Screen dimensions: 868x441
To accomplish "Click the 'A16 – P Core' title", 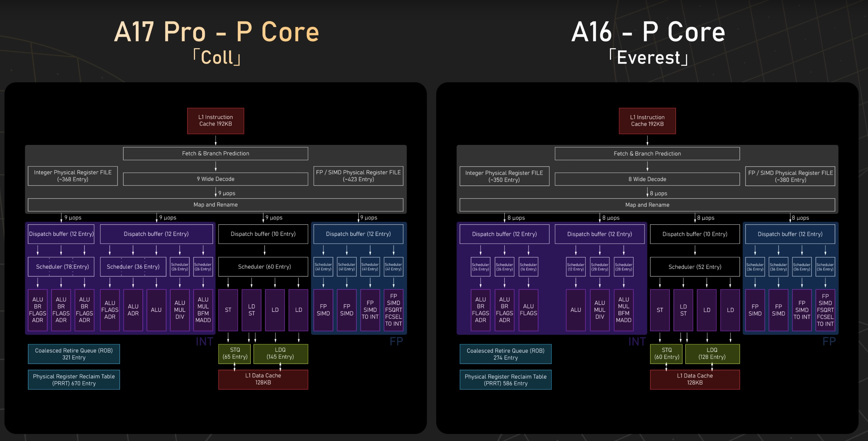I will tap(648, 32).
